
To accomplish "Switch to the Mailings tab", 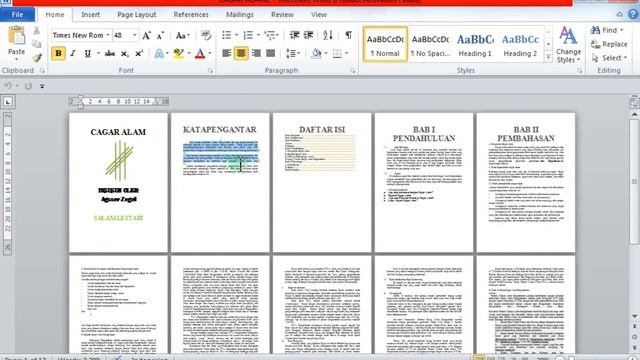I will [240, 15].
